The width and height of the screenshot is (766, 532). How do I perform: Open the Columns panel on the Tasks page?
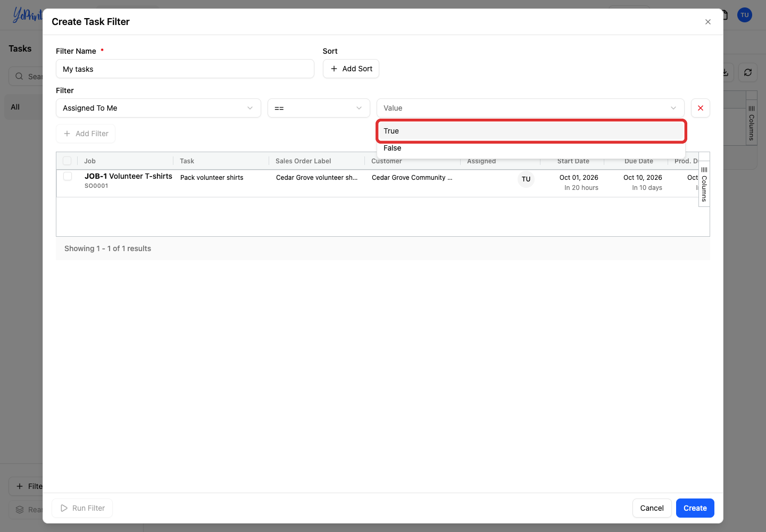click(751, 123)
